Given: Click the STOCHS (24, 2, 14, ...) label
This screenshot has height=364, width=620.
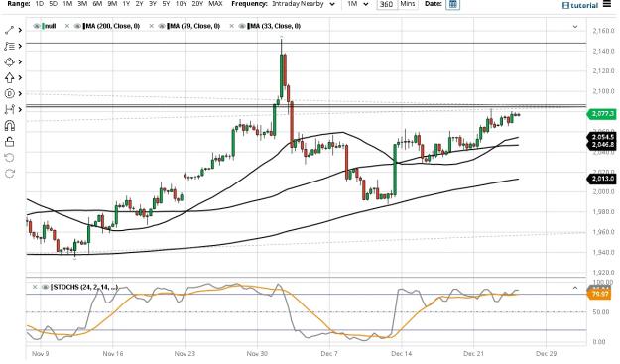Looking at the screenshot, I should [84, 287].
